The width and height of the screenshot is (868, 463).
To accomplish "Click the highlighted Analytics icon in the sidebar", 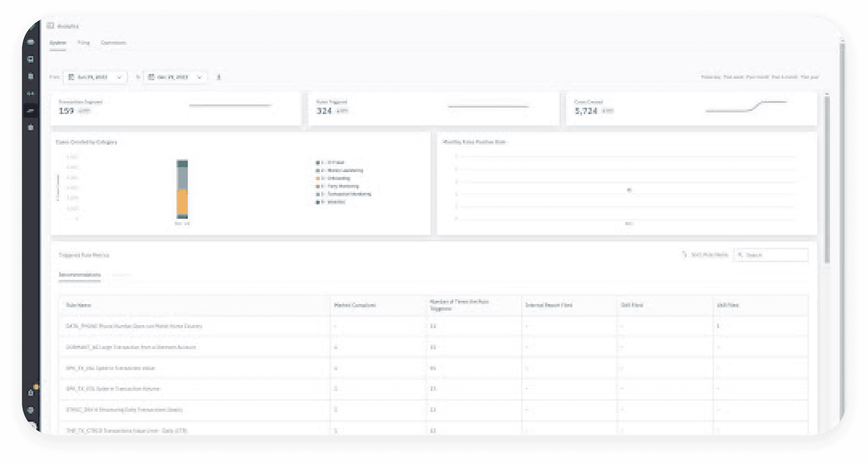I will [31, 111].
